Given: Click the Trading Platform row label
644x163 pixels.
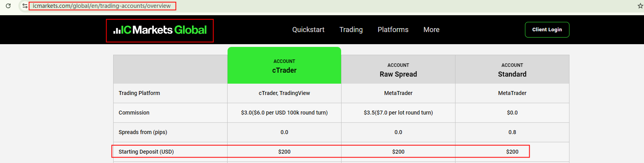Looking at the screenshot, I should pos(139,93).
